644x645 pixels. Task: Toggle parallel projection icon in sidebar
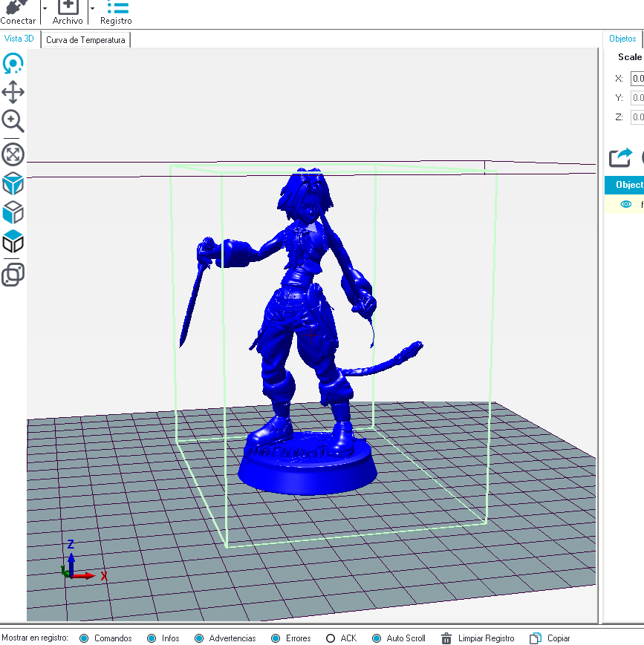(x=13, y=275)
